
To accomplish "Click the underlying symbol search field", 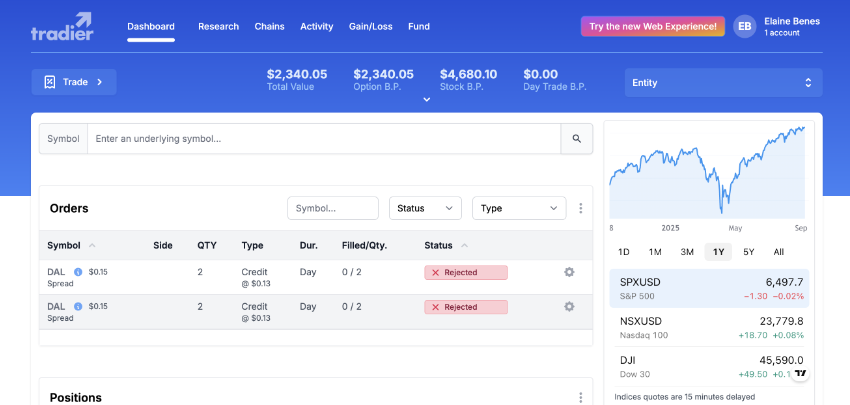I will point(324,139).
